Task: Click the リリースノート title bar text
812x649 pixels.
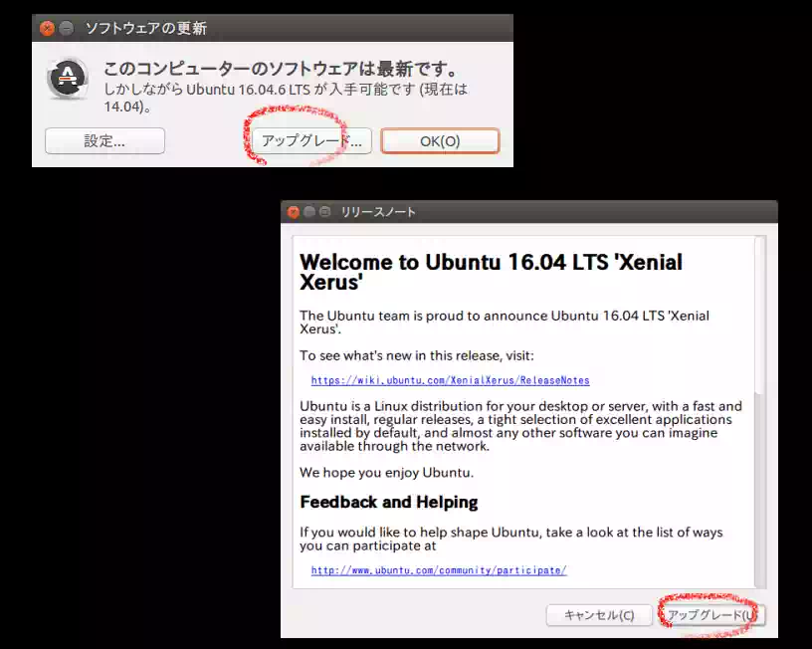Action: (378, 212)
